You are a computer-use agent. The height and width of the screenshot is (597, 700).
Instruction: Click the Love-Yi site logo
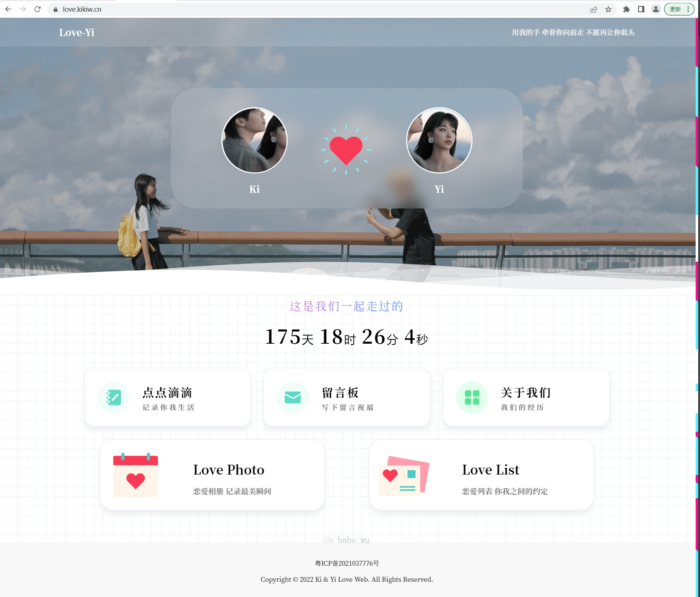77,32
